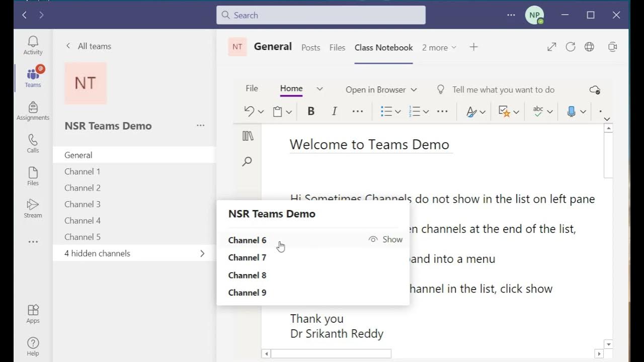
Task: Click the Dictate microphone icon
Action: tap(571, 112)
